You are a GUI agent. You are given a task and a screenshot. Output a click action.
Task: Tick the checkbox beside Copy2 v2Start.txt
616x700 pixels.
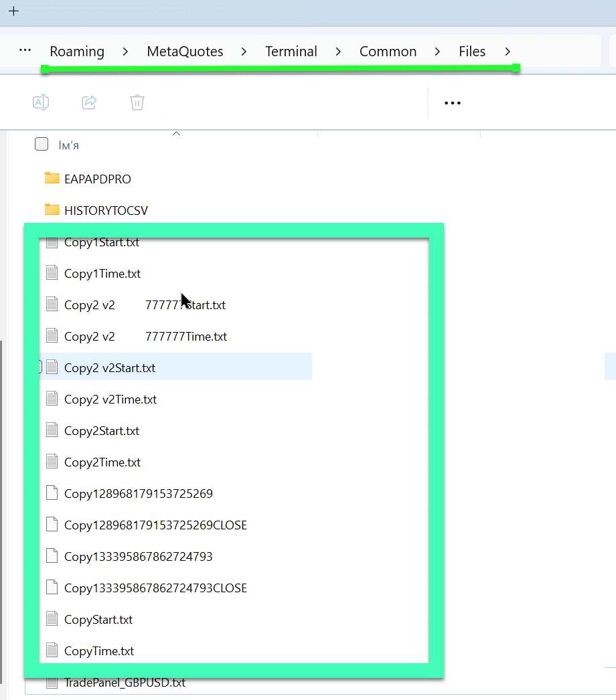tap(40, 367)
